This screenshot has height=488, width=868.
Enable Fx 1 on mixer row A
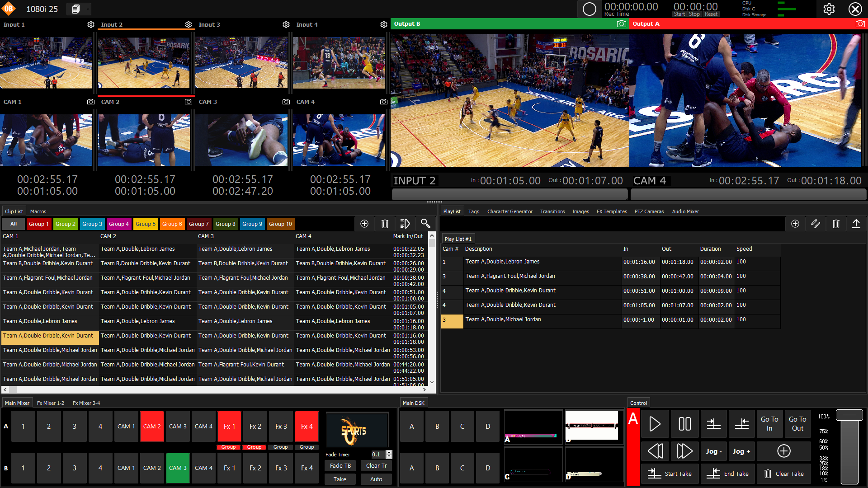(x=229, y=426)
